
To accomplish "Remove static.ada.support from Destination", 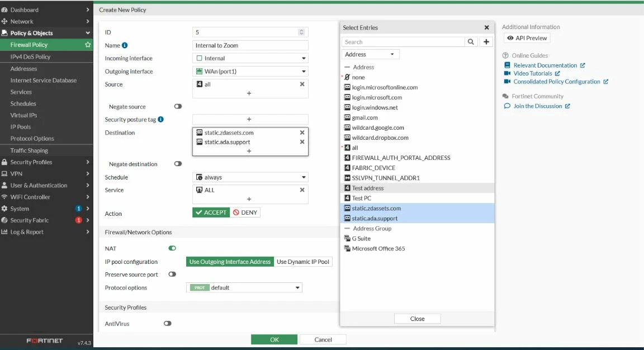I will coord(302,142).
